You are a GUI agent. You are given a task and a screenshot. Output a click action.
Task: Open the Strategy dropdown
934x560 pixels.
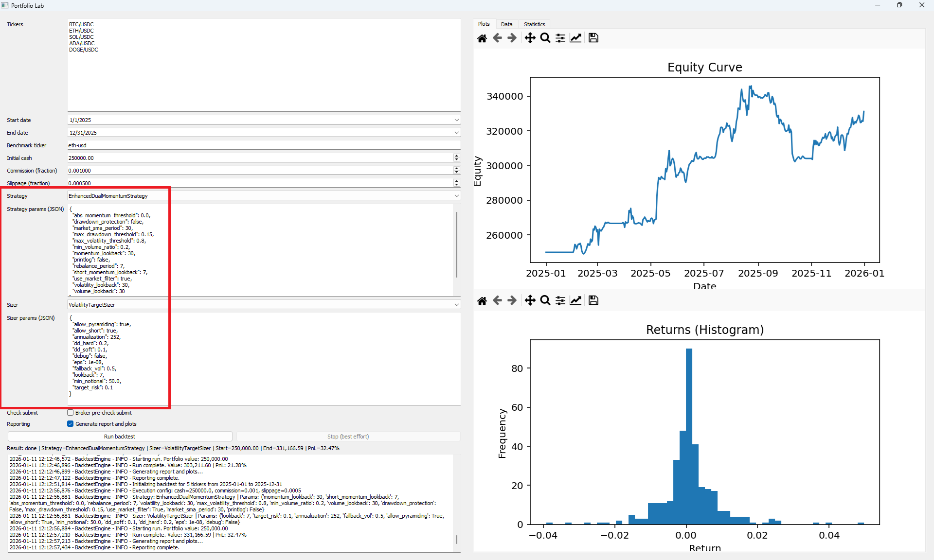click(456, 195)
